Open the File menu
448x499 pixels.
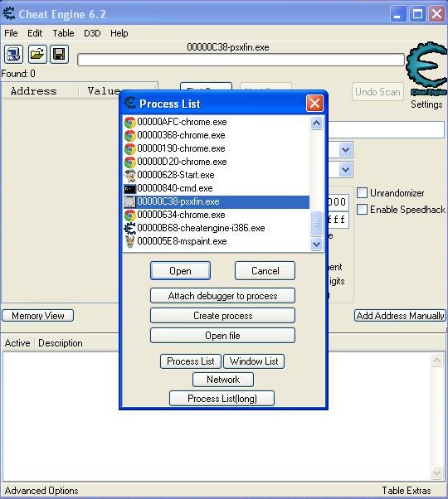[x=11, y=33]
